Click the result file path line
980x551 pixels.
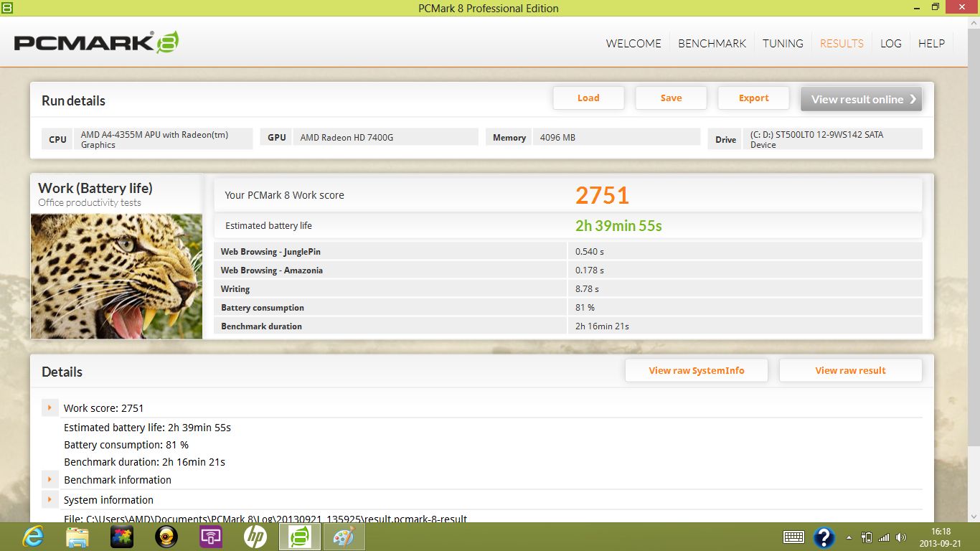(x=265, y=519)
